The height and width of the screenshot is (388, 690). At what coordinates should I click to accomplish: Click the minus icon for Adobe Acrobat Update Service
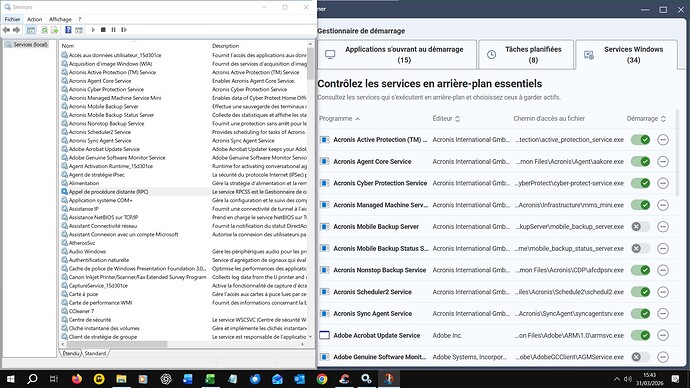pos(663,335)
